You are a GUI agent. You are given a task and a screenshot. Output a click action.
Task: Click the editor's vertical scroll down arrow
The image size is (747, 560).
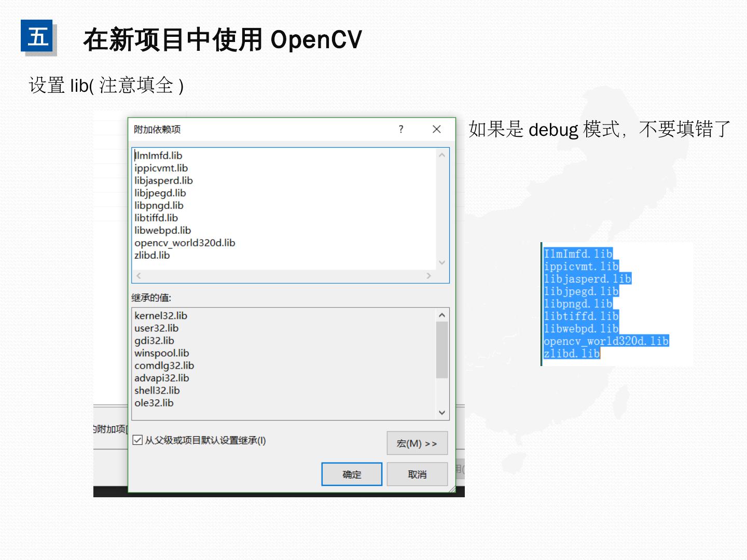(442, 262)
